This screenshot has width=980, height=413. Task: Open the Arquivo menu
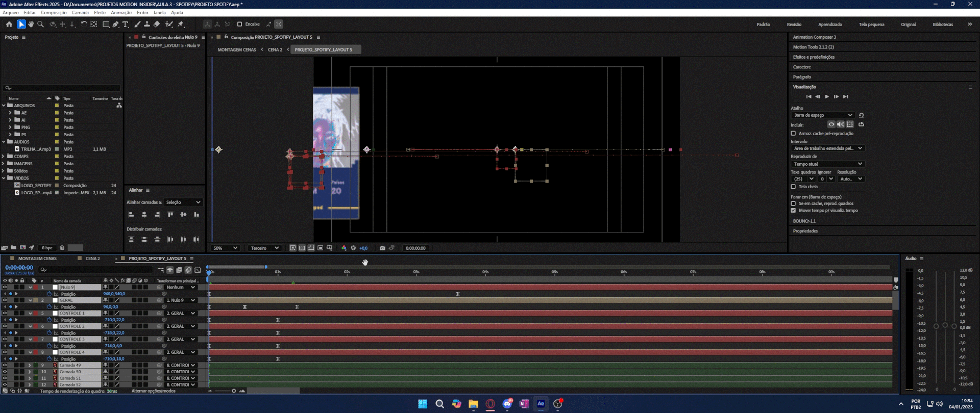[x=11, y=12]
